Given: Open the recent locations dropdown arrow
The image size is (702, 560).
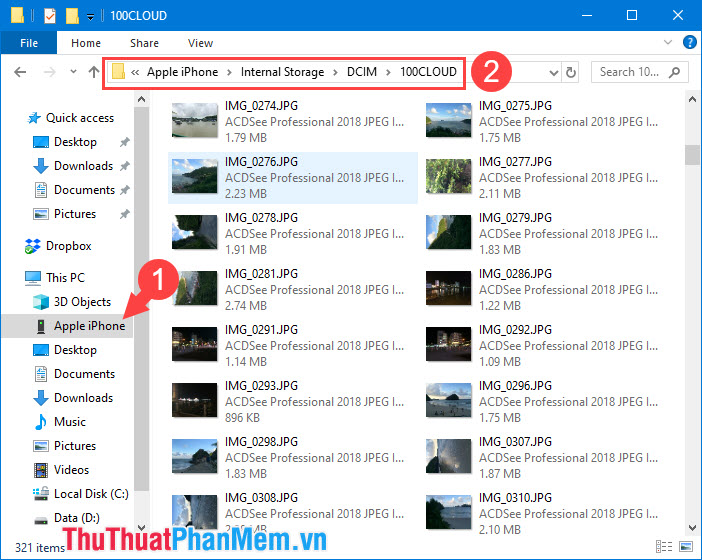Looking at the screenshot, I should point(73,72).
